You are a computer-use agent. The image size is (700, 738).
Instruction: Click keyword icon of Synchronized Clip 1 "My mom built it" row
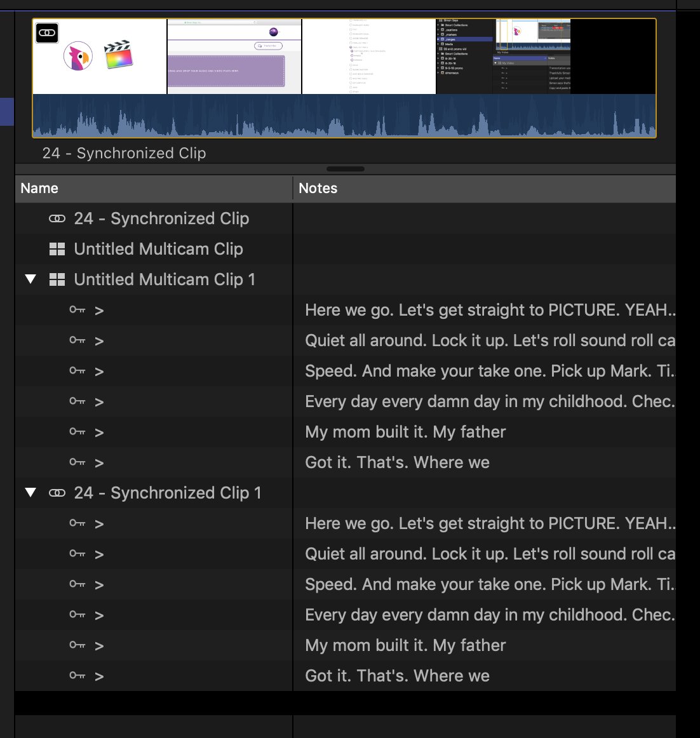77,645
